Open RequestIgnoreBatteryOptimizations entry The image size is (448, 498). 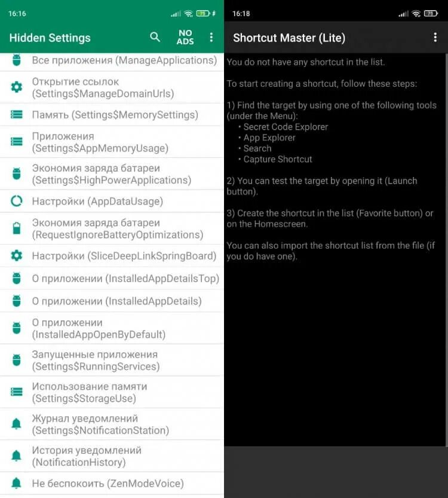click(x=112, y=228)
